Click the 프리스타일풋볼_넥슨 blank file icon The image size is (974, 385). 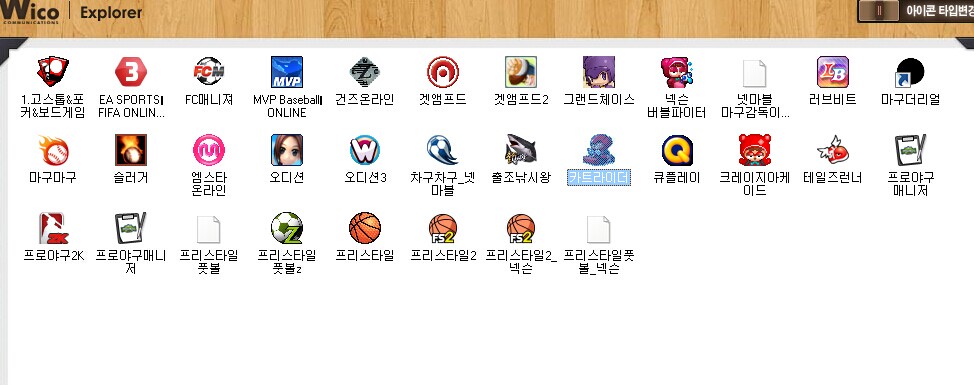pos(599,229)
